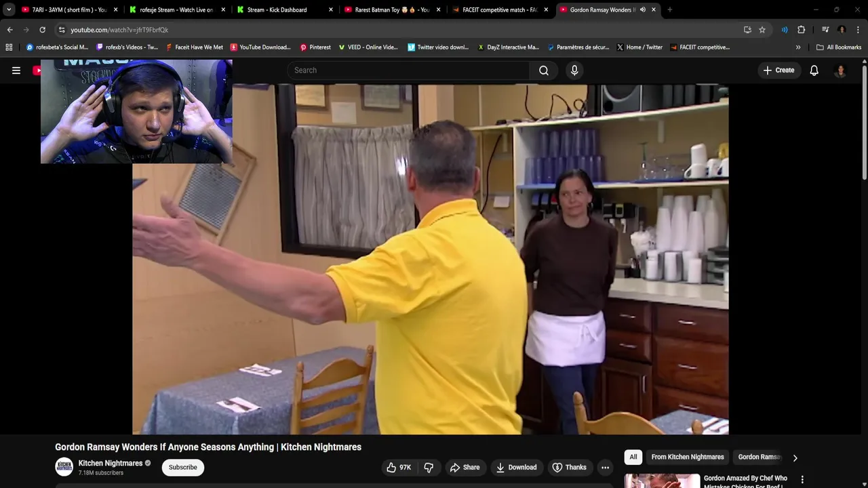Open the browser media controls icon
Viewport: 868px width, 488px height.
coord(825,30)
